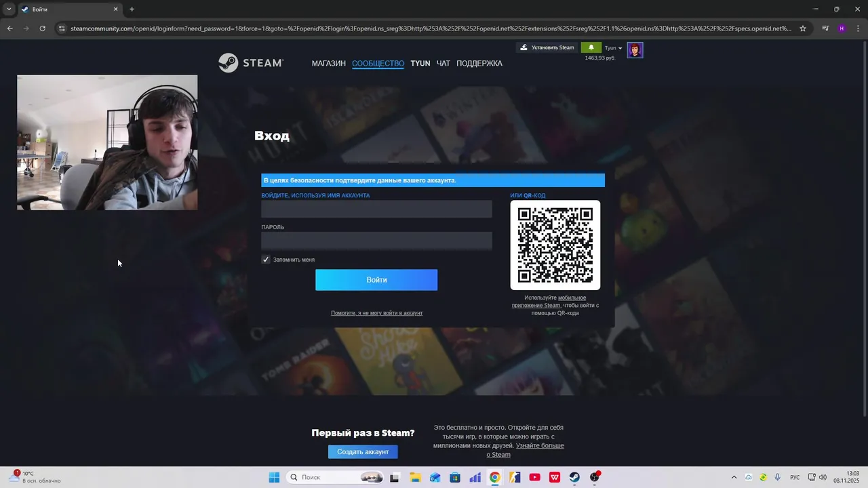Viewport: 868px width, 488px height.
Task: Close the Войти browser tab
Action: click(115, 9)
